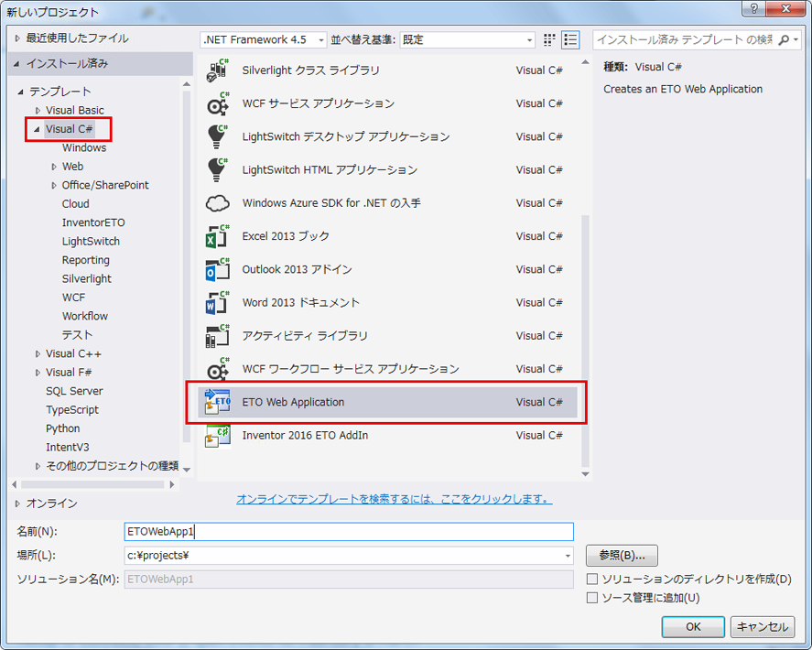This screenshot has height=650, width=812.
Task: Open the search box options arrow
Action: (796, 40)
